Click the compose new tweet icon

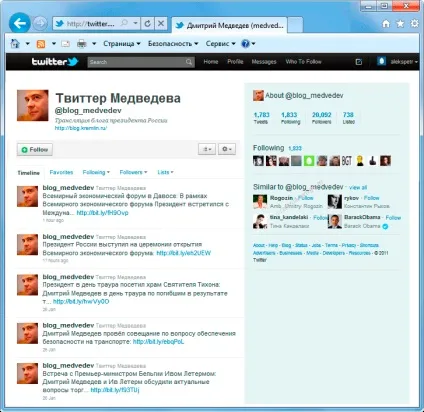pyautogui.click(x=359, y=62)
